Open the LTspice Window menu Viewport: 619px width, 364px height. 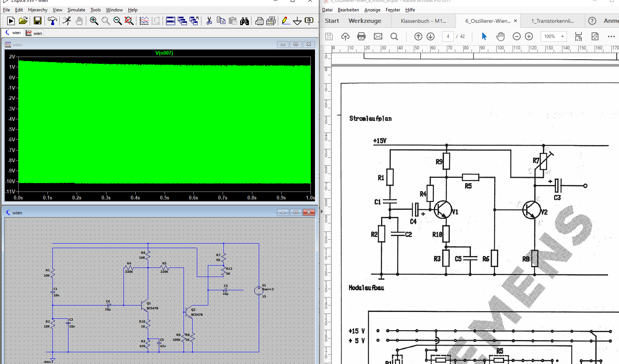(114, 10)
